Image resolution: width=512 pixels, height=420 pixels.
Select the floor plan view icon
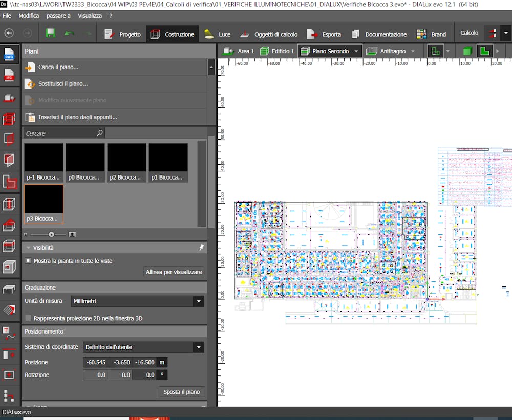[484, 51]
